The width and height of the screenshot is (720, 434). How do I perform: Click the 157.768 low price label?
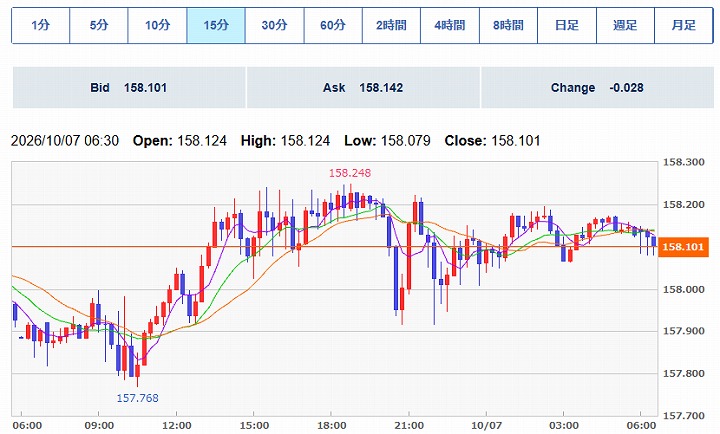point(137,398)
